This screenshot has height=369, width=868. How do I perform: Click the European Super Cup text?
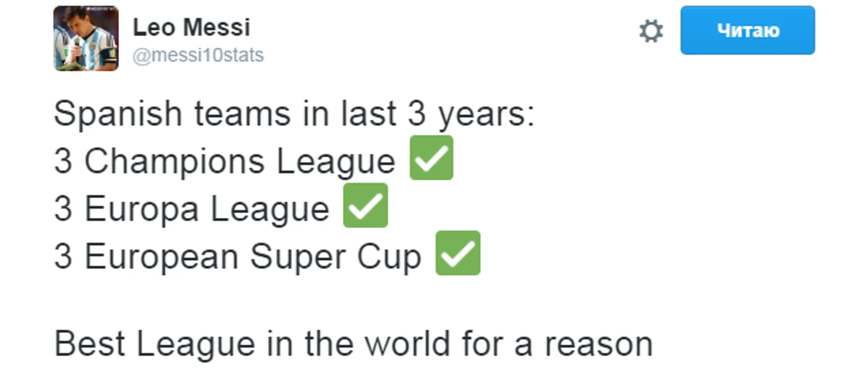(253, 257)
